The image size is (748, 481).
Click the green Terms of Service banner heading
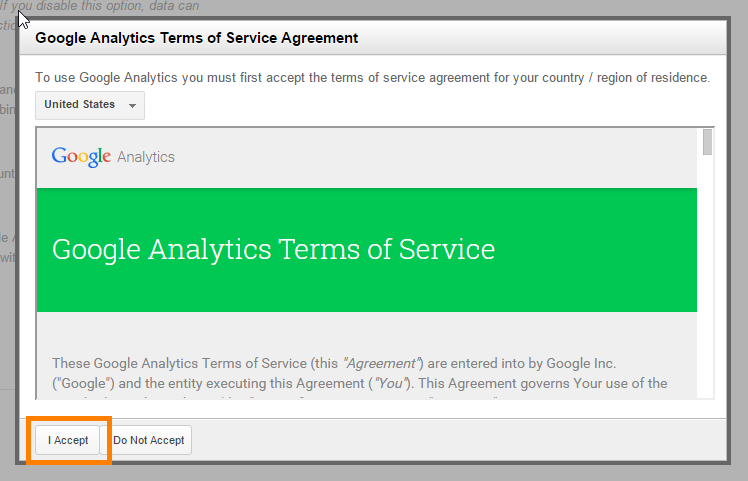(x=273, y=249)
